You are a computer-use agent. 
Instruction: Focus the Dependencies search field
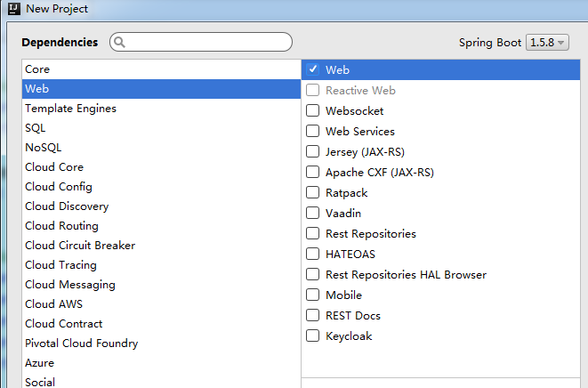pos(201,42)
